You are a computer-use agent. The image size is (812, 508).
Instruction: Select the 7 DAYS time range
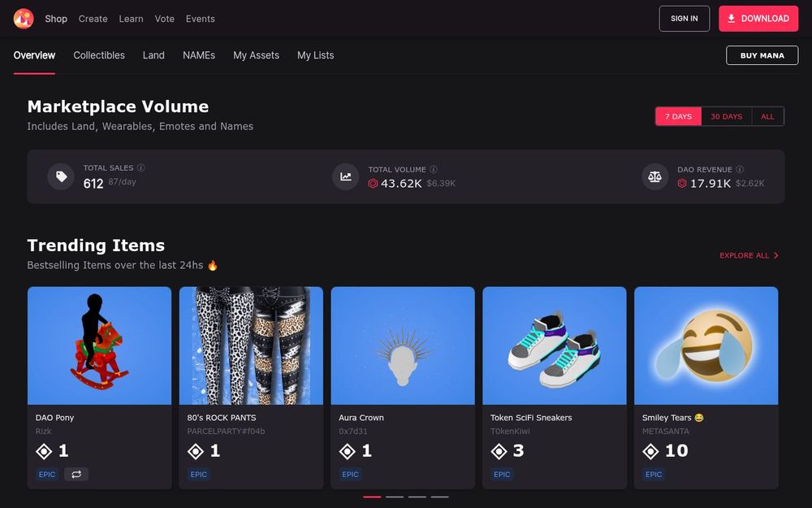(678, 116)
